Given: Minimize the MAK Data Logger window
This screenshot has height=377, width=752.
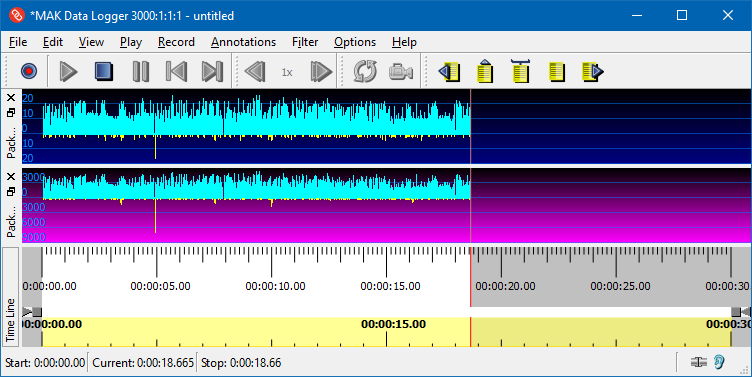Looking at the screenshot, I should (637, 15).
